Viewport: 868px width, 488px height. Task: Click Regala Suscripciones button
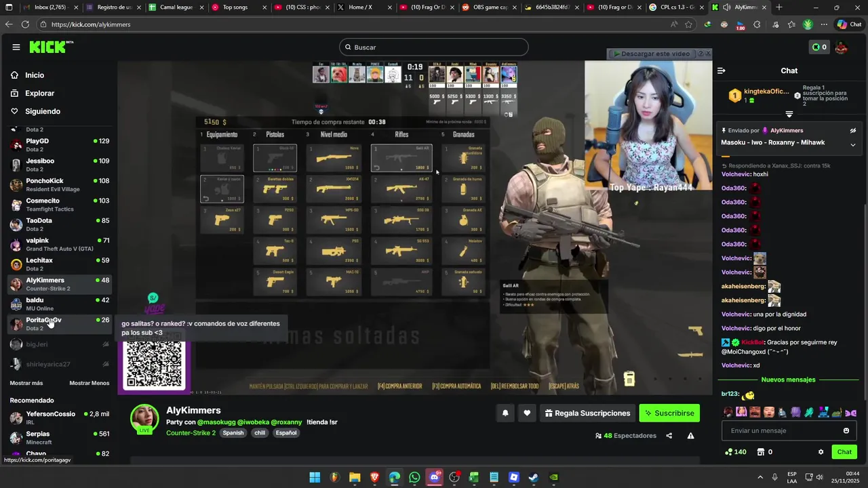[x=587, y=413]
